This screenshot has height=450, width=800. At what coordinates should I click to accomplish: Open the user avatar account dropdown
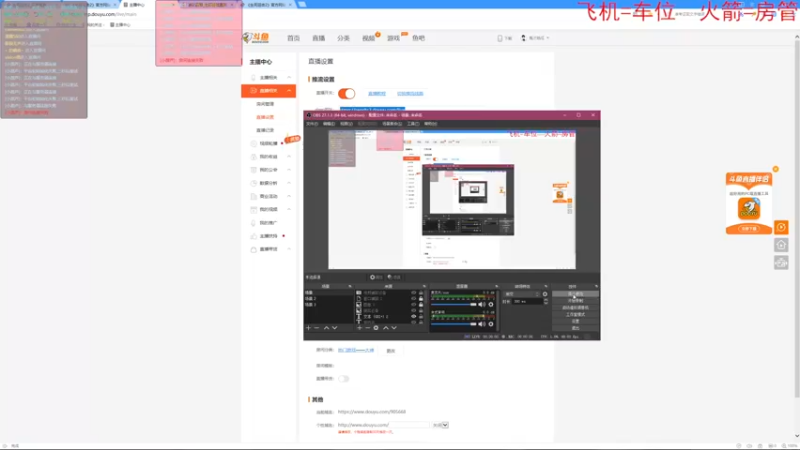tap(535, 38)
